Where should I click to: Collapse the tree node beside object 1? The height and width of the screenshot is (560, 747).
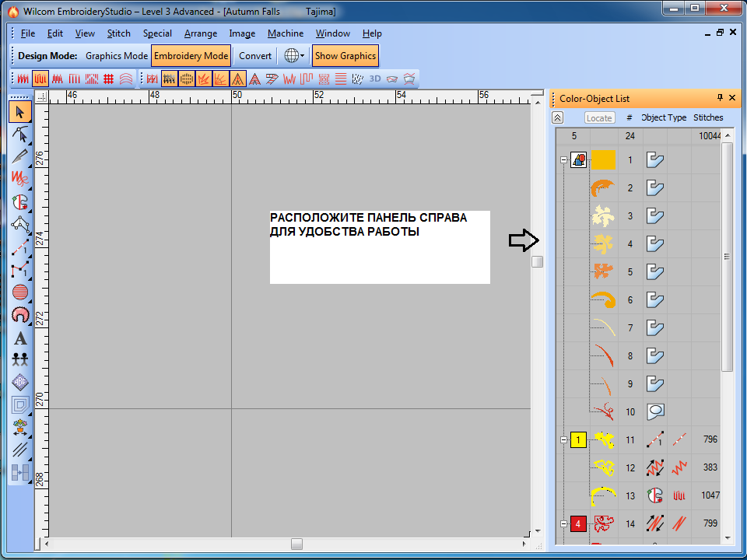(x=563, y=160)
